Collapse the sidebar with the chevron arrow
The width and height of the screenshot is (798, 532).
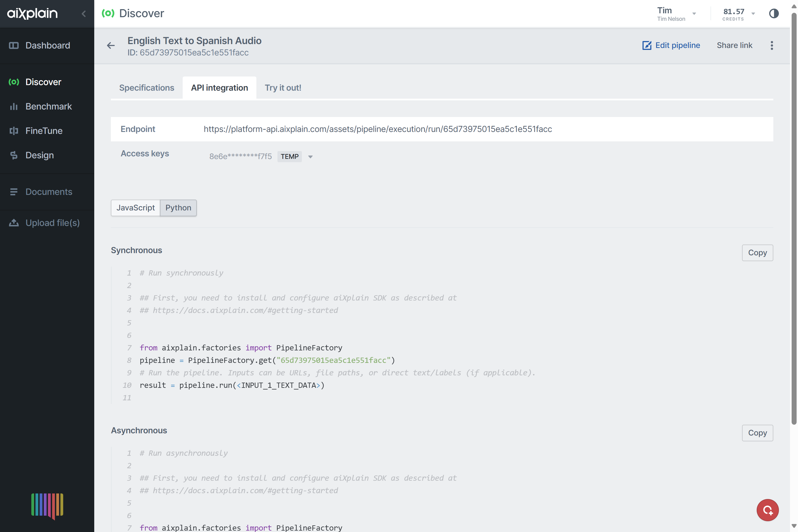point(84,14)
